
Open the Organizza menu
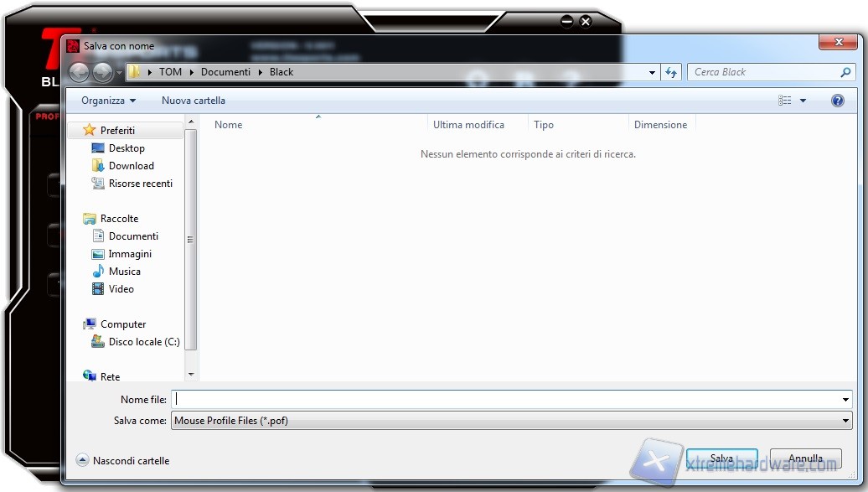tap(108, 101)
